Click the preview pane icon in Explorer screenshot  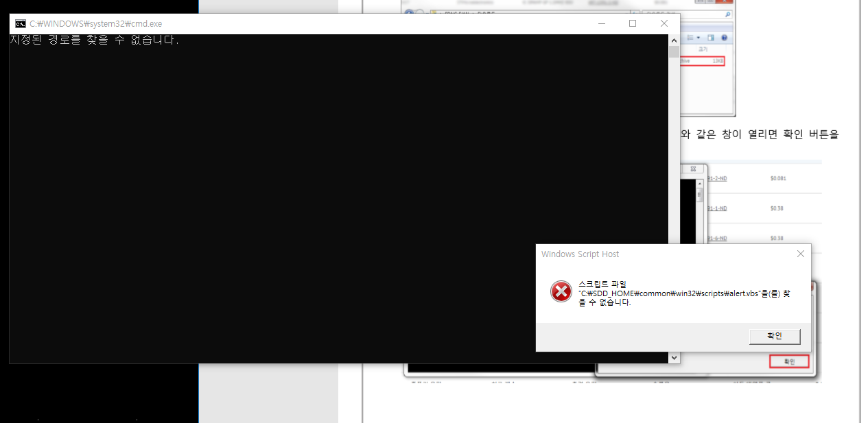711,38
